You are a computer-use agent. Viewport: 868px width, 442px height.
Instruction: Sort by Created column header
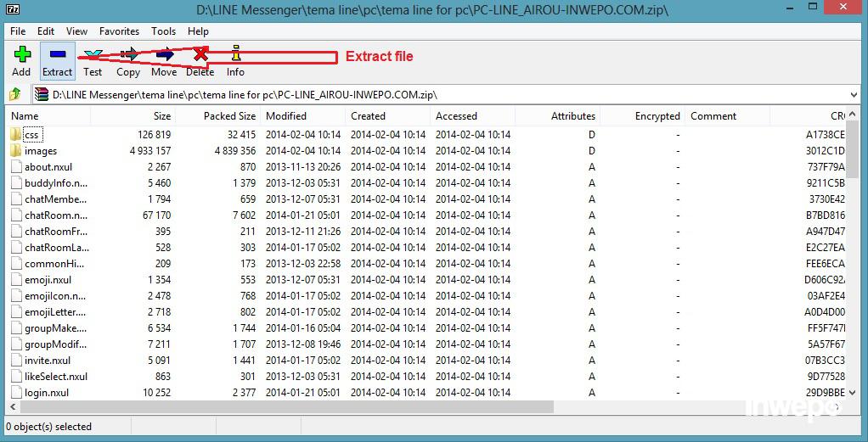pos(388,116)
